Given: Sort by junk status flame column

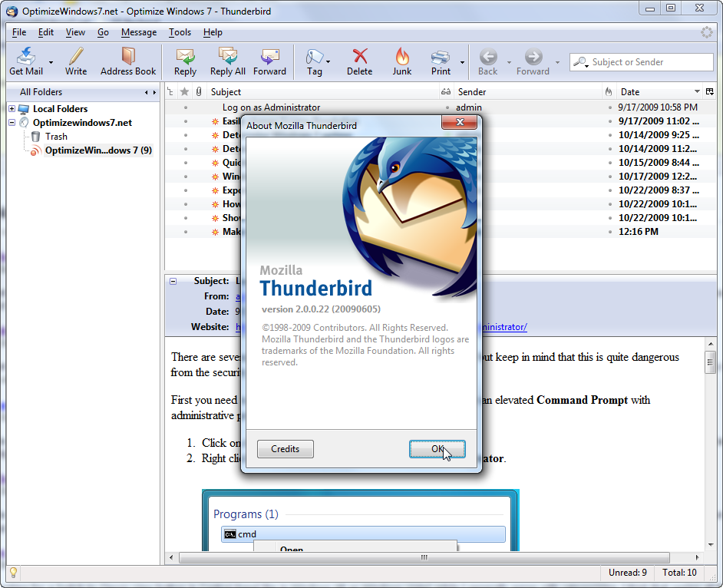Looking at the screenshot, I should (x=609, y=92).
